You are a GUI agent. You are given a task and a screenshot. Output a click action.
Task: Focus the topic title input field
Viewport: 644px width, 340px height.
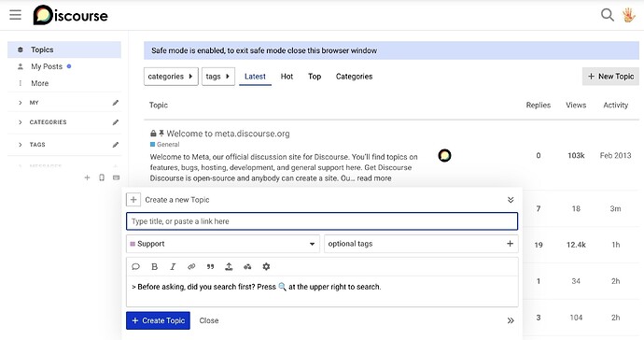[322, 221]
